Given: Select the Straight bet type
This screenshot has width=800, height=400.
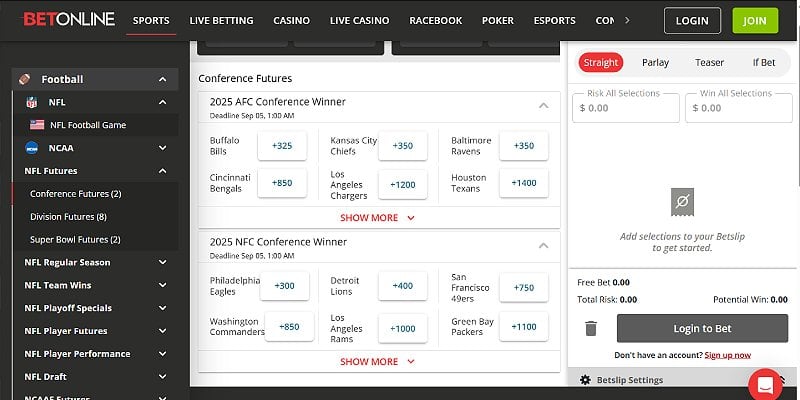Looking at the screenshot, I should (x=600, y=62).
